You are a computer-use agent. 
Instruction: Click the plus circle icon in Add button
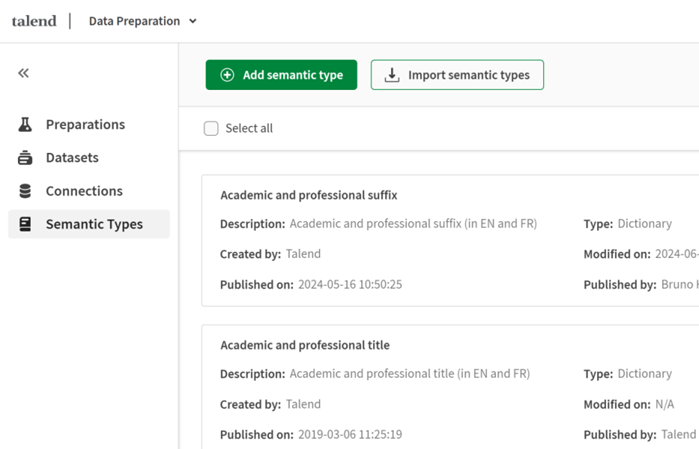point(227,75)
